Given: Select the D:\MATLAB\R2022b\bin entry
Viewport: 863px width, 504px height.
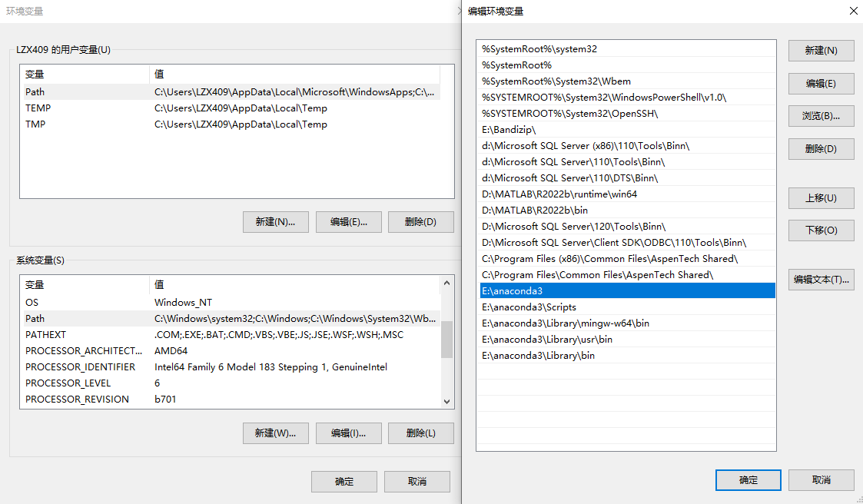Looking at the screenshot, I should [x=627, y=211].
